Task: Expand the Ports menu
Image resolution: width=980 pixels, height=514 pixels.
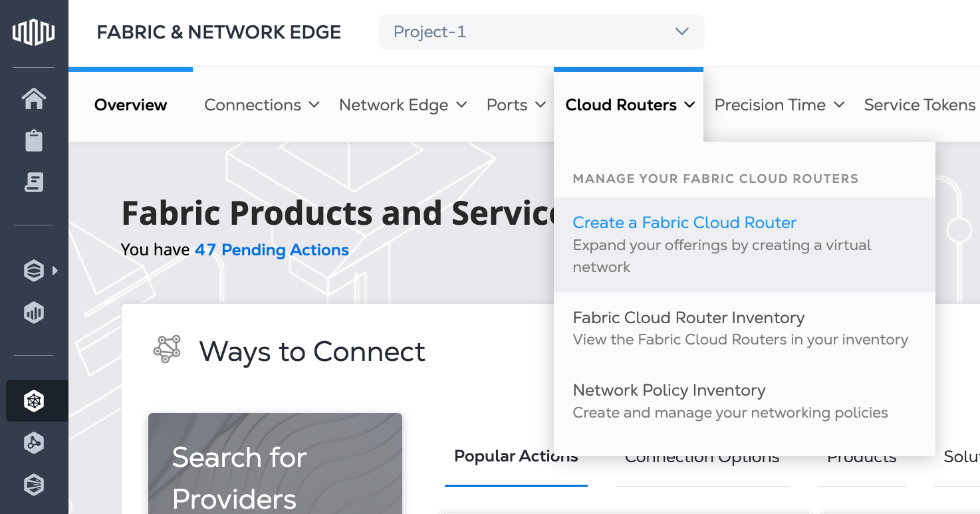Action: coord(516,105)
